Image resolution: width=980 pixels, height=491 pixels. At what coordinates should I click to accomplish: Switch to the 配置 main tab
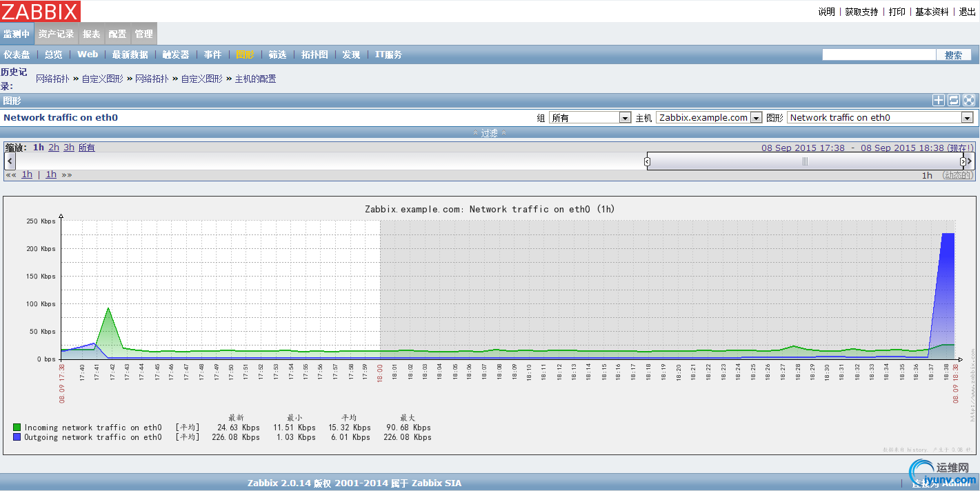pos(117,34)
